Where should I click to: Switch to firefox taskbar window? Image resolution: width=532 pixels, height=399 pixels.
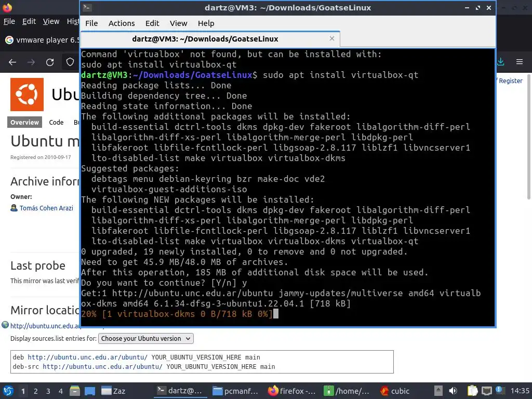pyautogui.click(x=291, y=391)
